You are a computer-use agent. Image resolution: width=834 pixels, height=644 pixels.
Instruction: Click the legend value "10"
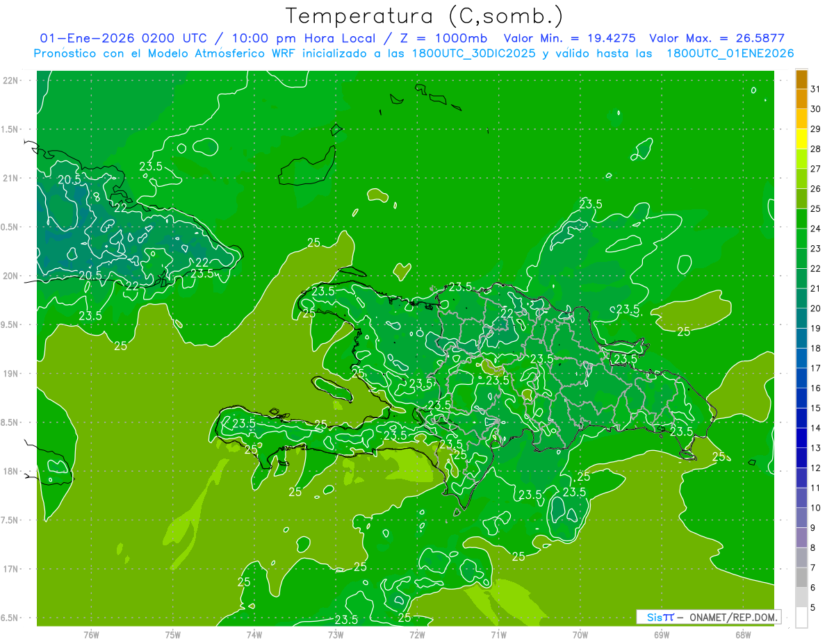pyautogui.click(x=816, y=508)
